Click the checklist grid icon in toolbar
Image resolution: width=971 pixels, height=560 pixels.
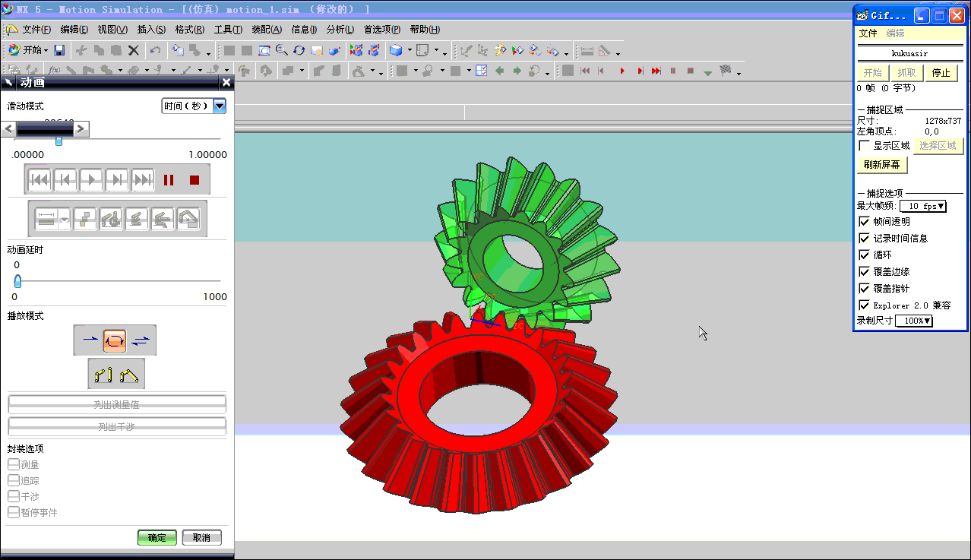click(x=481, y=71)
